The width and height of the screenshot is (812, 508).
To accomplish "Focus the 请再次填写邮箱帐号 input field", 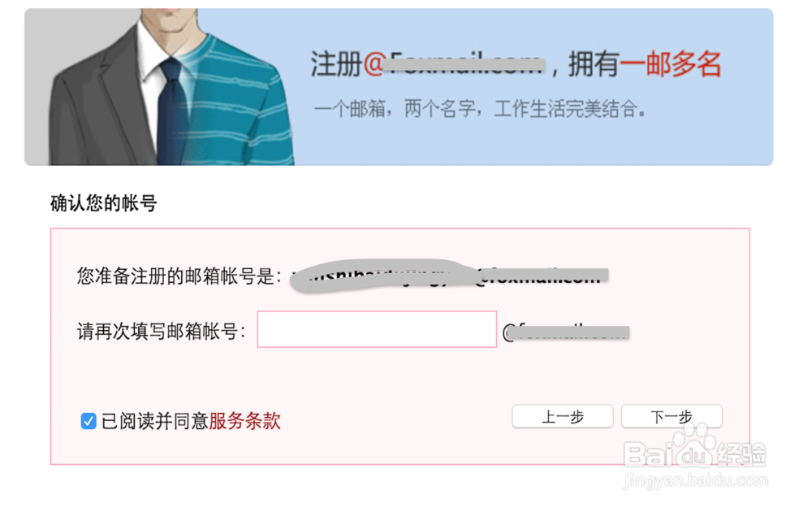I will 377,329.
